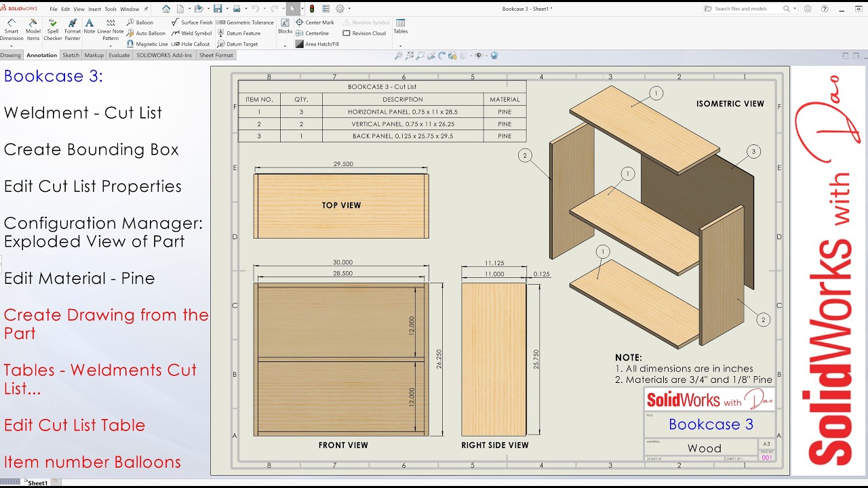Open the Geometric Tolerance tool
Viewport: 868px width, 488px height.
click(245, 22)
